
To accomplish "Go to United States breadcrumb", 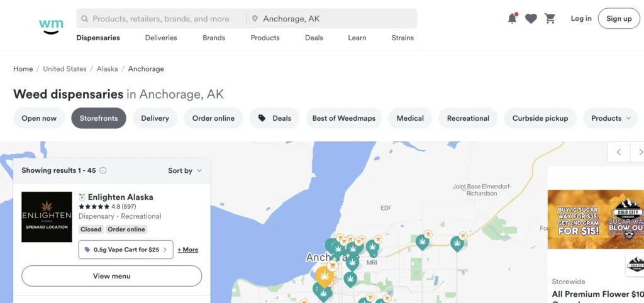I will click(65, 69).
